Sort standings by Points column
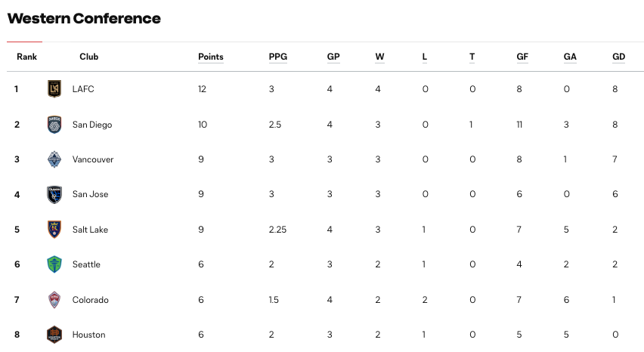The width and height of the screenshot is (644, 352). (x=210, y=57)
